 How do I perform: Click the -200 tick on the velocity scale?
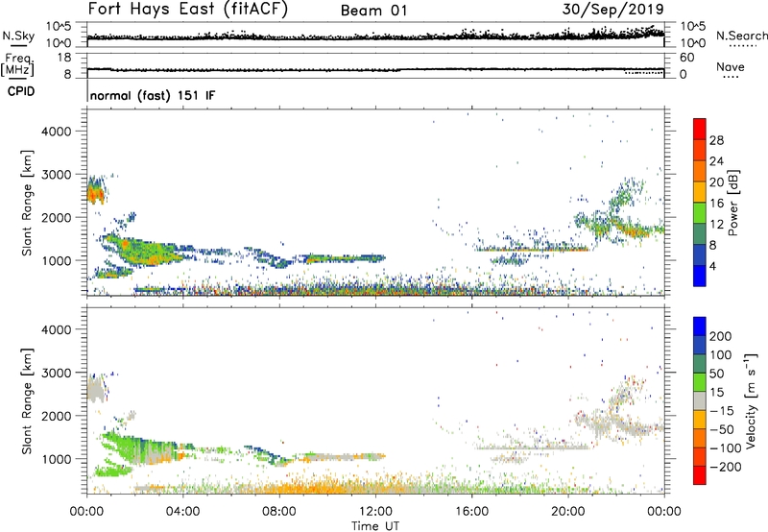click(x=725, y=467)
